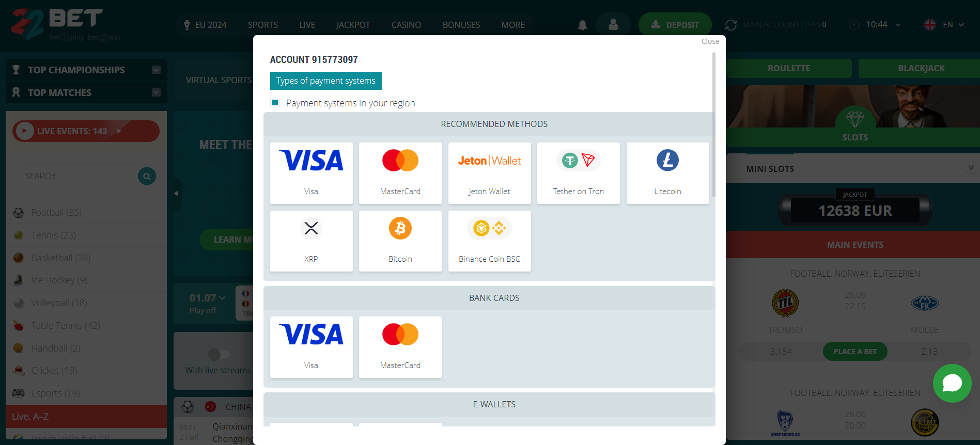Click the notifications bell icon

click(x=582, y=25)
